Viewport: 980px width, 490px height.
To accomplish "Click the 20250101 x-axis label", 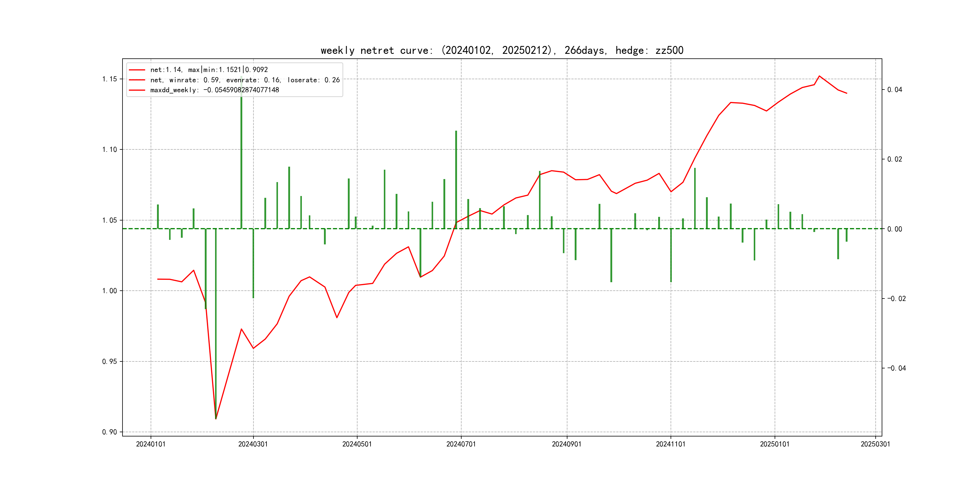I will point(775,444).
